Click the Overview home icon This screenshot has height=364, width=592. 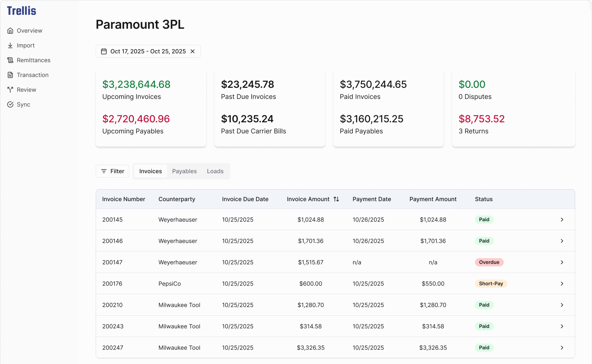pos(10,31)
